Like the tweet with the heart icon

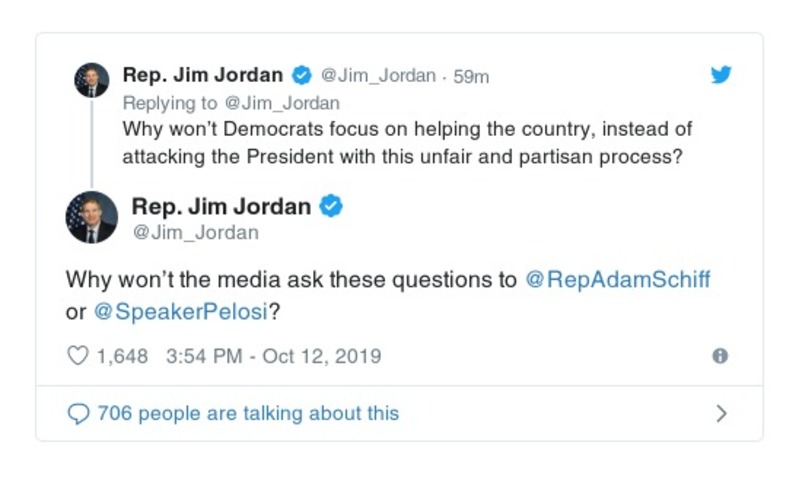pos(78,356)
